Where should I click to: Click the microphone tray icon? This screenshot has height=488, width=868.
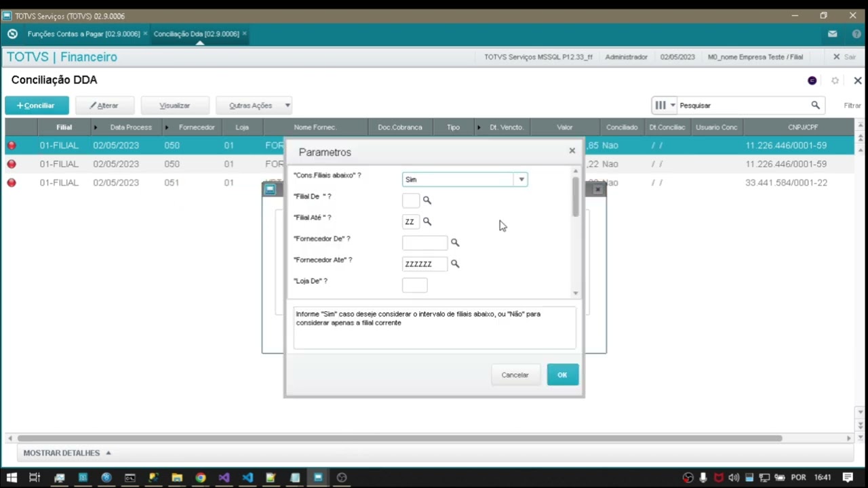[x=704, y=477]
